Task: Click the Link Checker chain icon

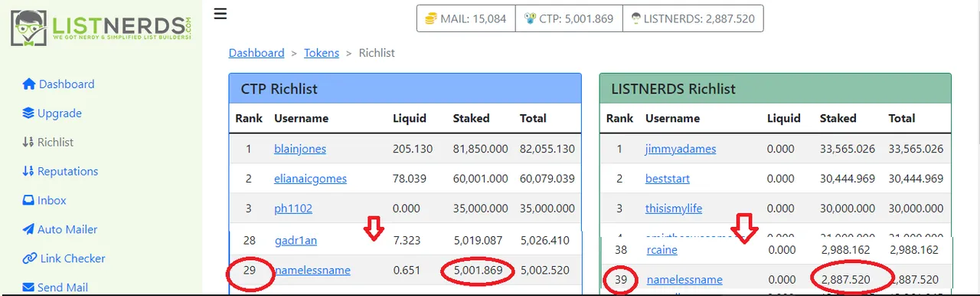Action: pos(29,259)
